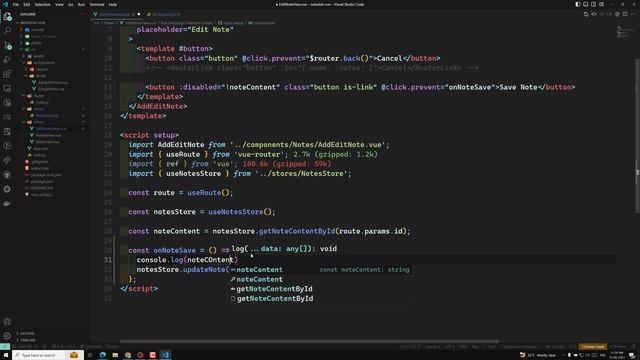
Task: Expand the public folder
Action: [x=37, y=43]
